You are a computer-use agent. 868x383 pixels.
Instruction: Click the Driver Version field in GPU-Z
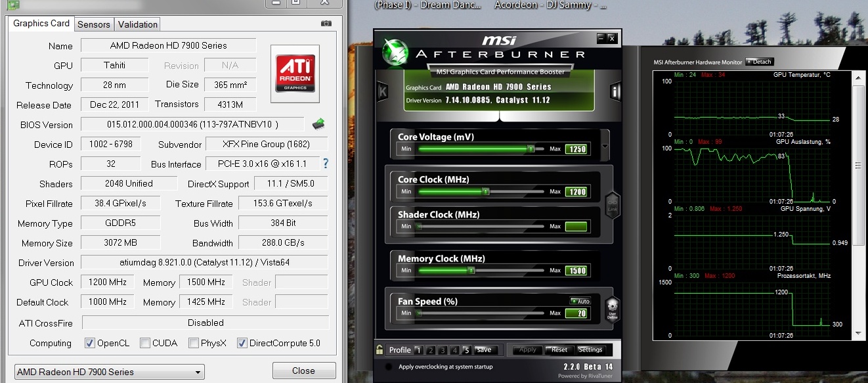[204, 262]
